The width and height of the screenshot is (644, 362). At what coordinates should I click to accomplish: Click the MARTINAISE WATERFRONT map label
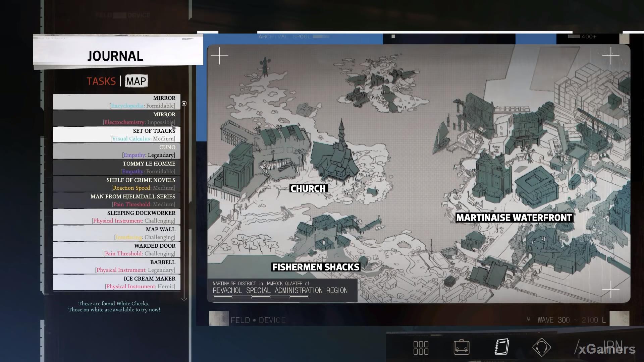click(514, 218)
